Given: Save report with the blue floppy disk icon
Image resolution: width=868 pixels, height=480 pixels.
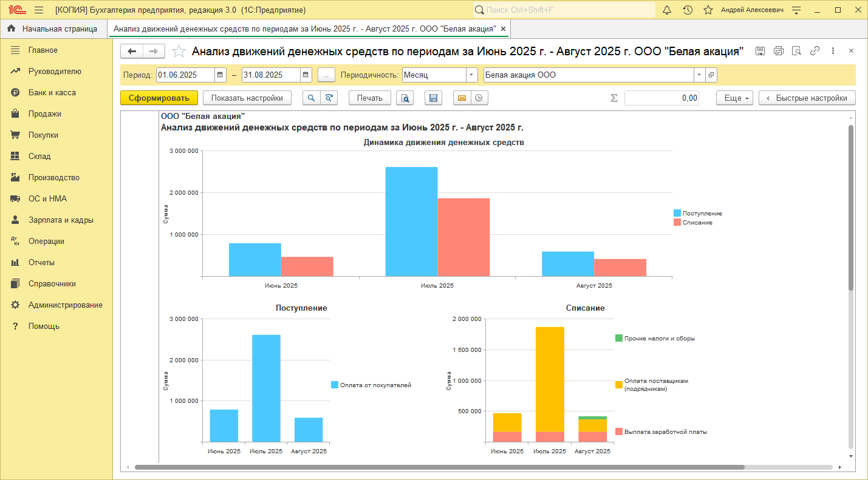Looking at the screenshot, I should (x=432, y=98).
